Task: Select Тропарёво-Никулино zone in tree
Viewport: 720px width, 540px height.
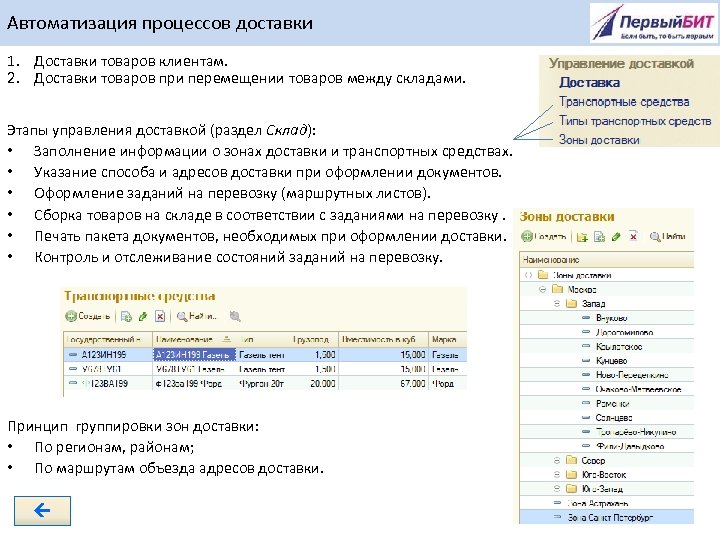Action: [636, 432]
